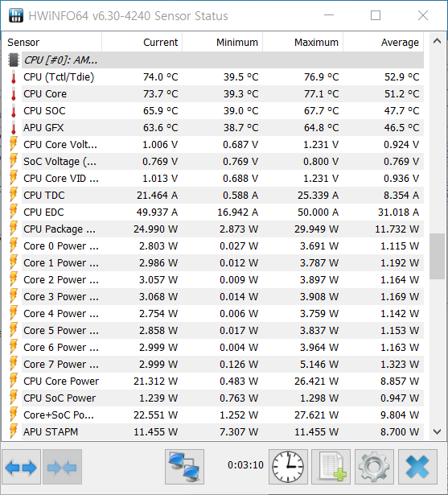This screenshot has height=495, width=448.
Task: Click the 74.0 °C current value
Action: (161, 77)
